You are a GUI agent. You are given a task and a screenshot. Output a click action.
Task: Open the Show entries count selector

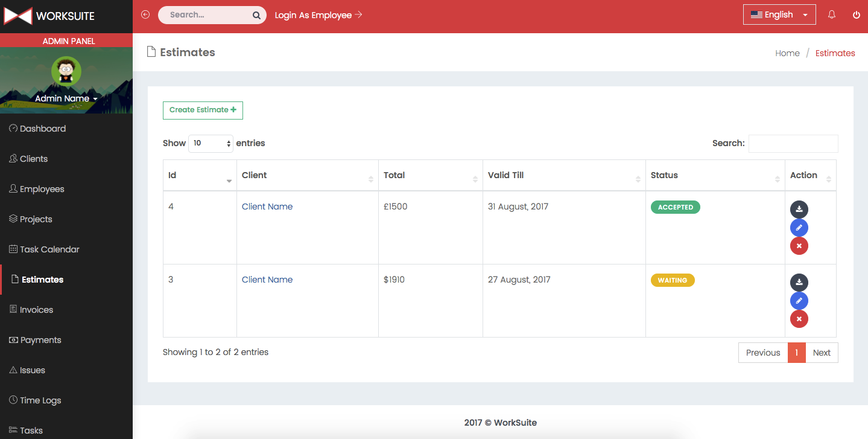[211, 144]
